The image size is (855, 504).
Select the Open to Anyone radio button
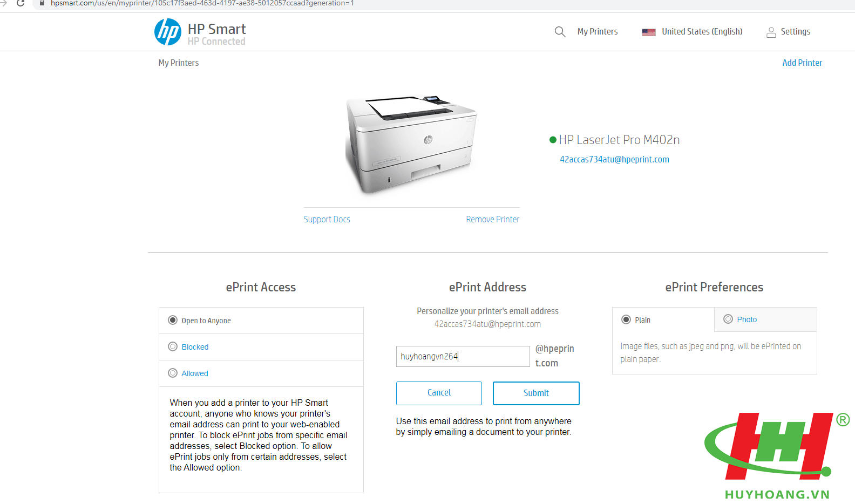point(173,320)
